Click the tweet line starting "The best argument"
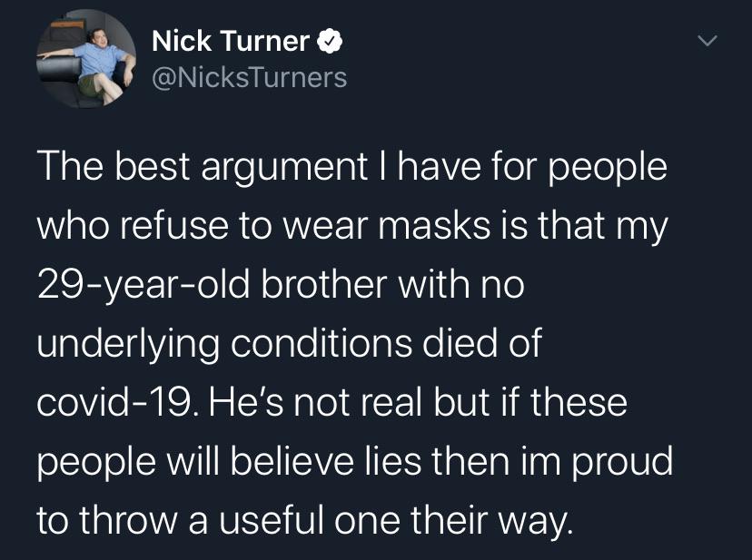This screenshot has height=560, width=752. [x=351, y=170]
